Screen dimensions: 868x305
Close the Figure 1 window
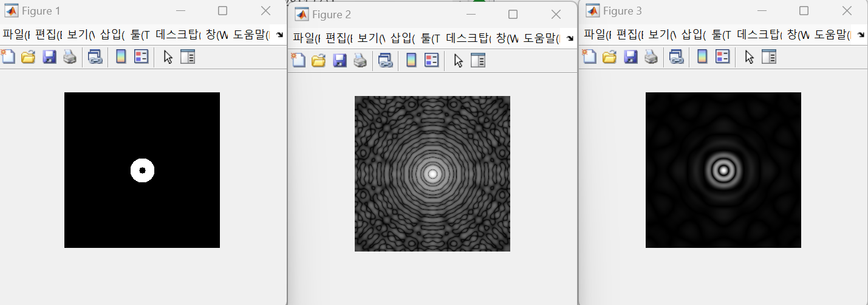(x=265, y=11)
